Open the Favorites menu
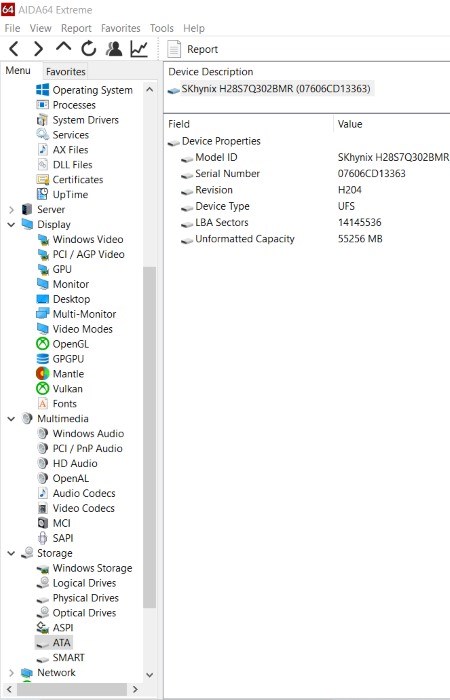 121,28
